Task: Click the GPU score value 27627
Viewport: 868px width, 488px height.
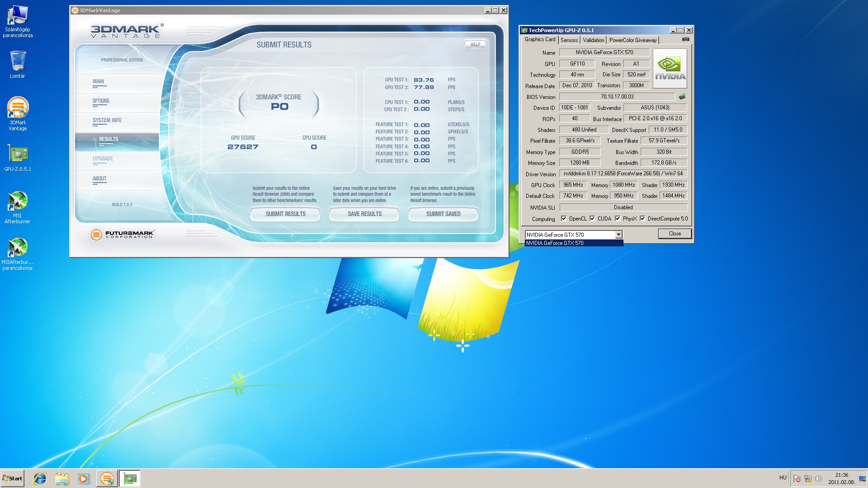Action: point(243,147)
